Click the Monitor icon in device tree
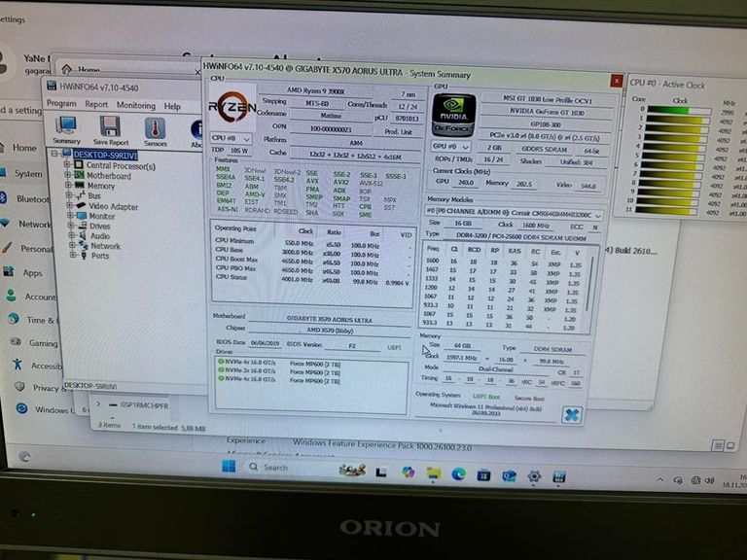Viewport: 747px width, 560px height. coord(82,216)
